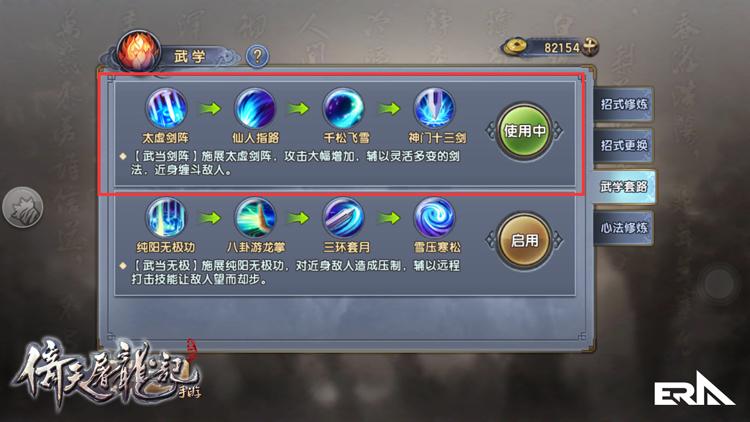750x422 pixels.
Task: Select the 八卦游龙掌 skill icon
Action: click(255, 218)
